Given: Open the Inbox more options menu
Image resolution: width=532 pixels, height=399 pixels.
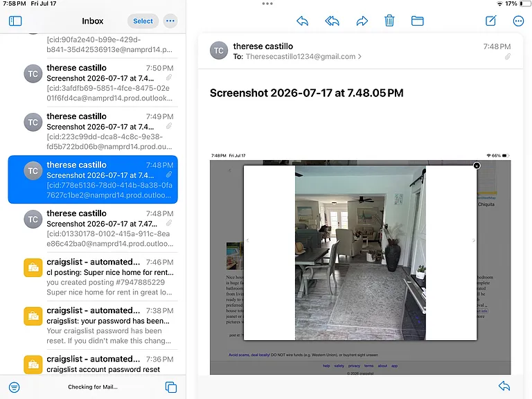Looking at the screenshot, I should click(170, 21).
